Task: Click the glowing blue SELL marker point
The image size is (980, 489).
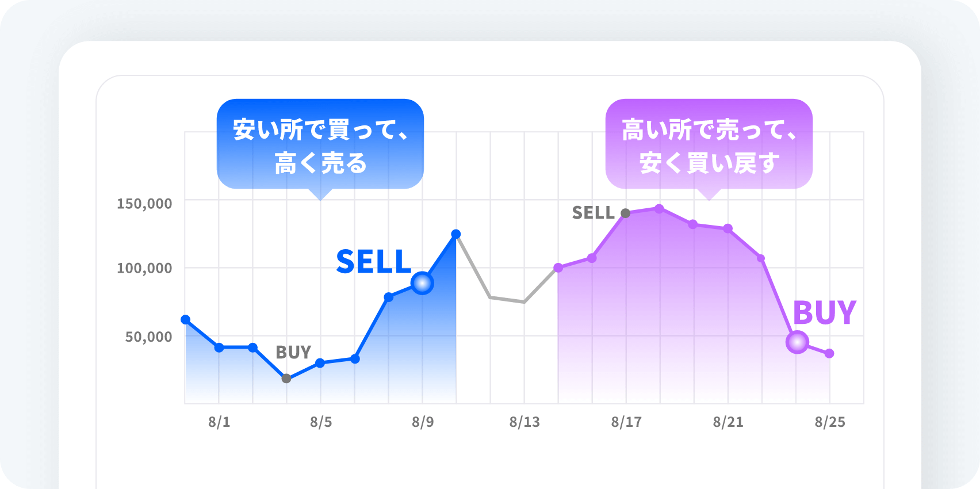Action: [422, 283]
